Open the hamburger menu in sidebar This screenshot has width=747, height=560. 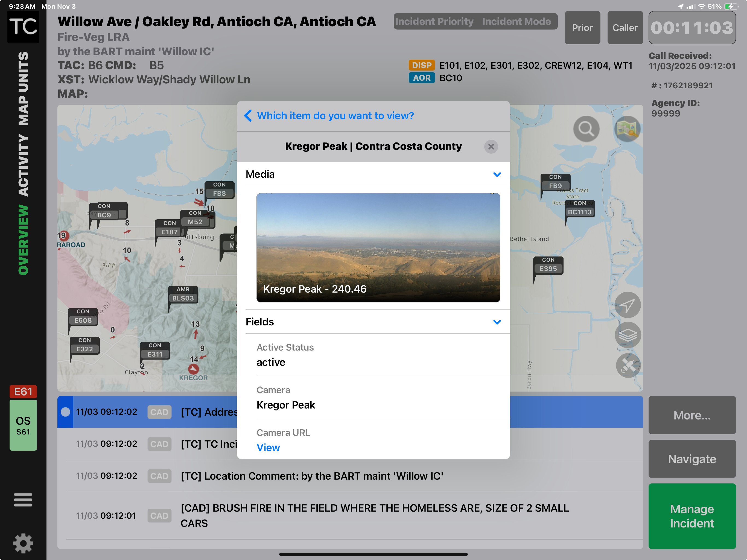coord(23,500)
